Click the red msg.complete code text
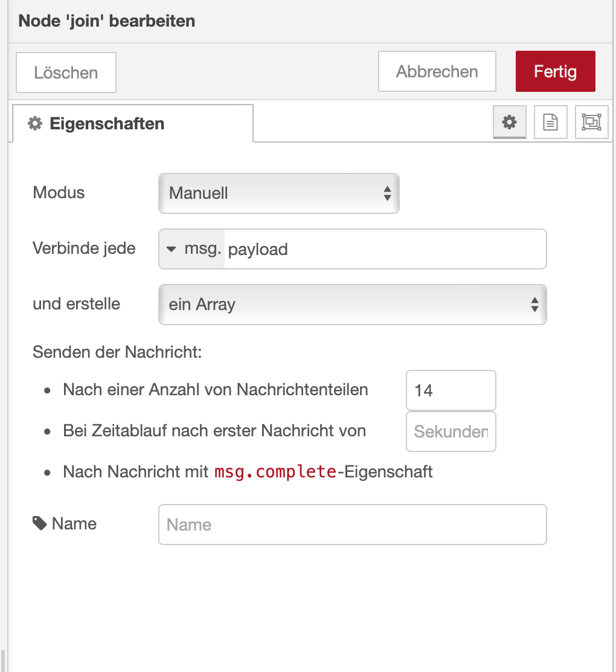The width and height of the screenshot is (616, 672). 275,471
